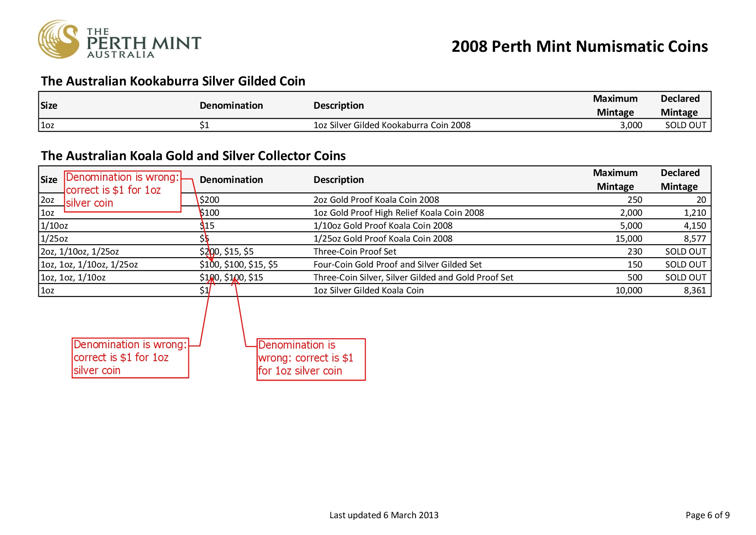Select "Three-Coin Silver, Silver Gilded and Gold Proof Set"

pyautogui.click(x=413, y=277)
